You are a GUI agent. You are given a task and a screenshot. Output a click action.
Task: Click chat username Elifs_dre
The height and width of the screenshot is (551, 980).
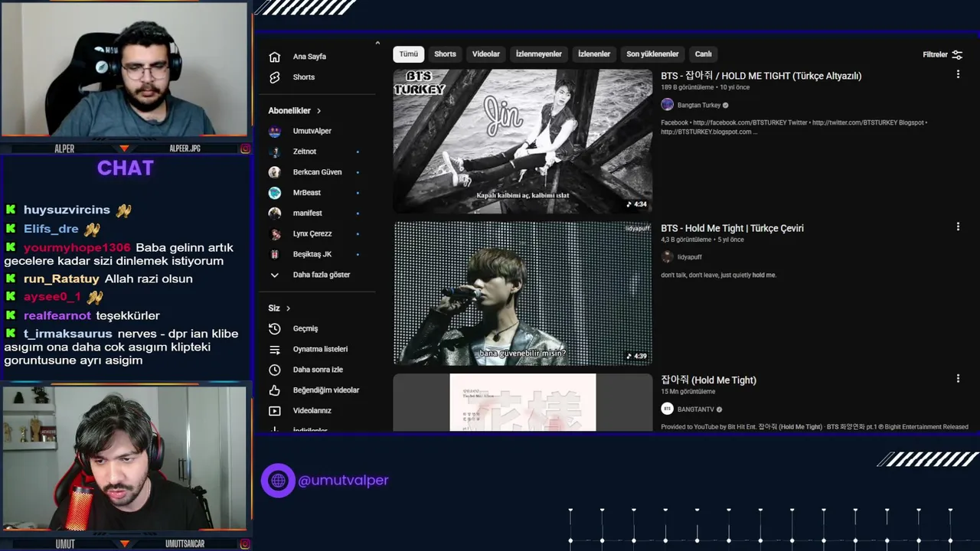click(51, 229)
